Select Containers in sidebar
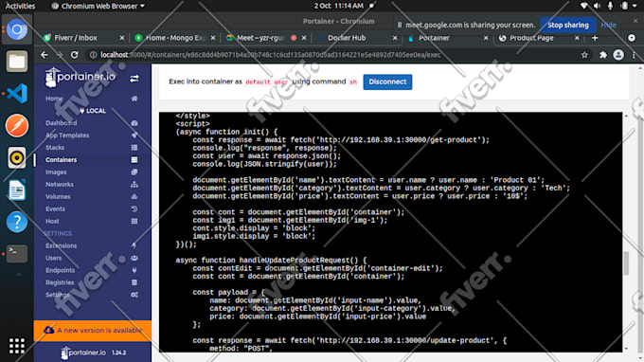 click(62, 160)
